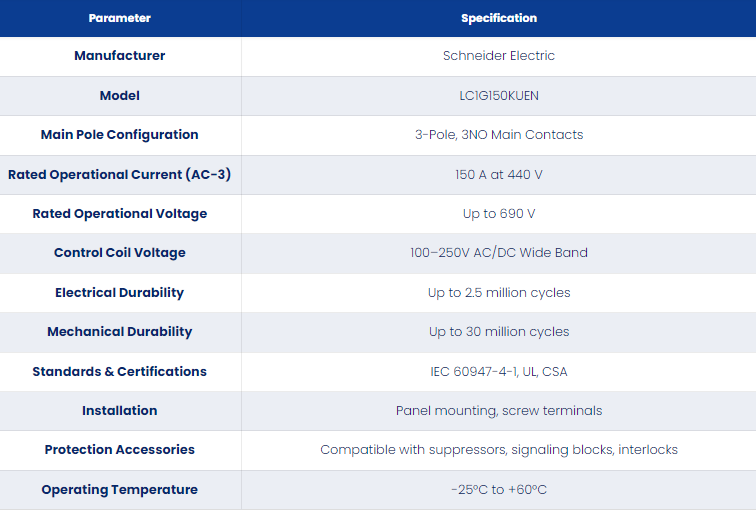Select the Control Coil Voltage label
Viewport: 756px width, 510px height.
120,253
